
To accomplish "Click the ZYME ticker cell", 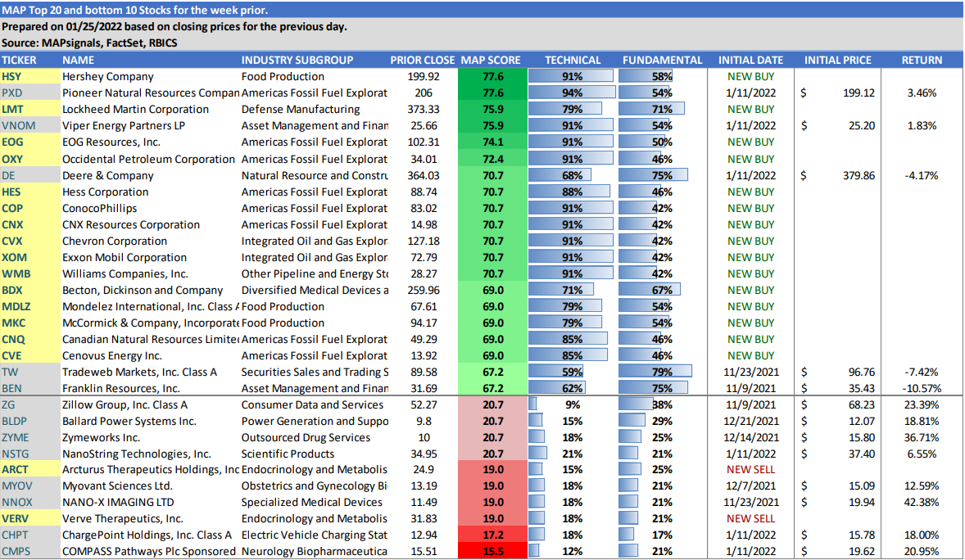I will [30, 437].
